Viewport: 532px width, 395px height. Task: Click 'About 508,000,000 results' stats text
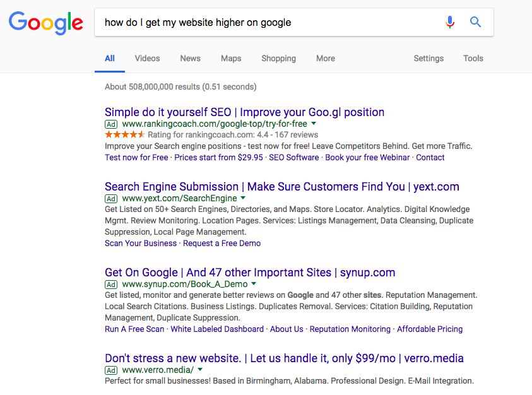pos(180,87)
